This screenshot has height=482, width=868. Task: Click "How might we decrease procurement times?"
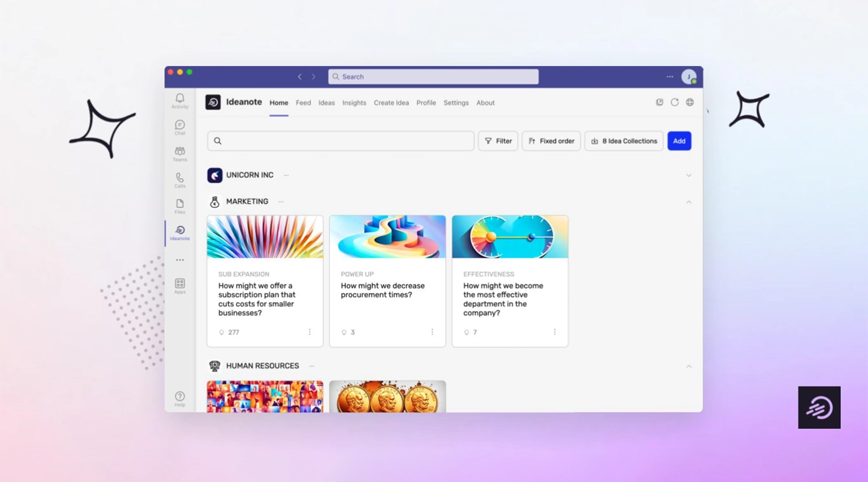[x=383, y=290]
